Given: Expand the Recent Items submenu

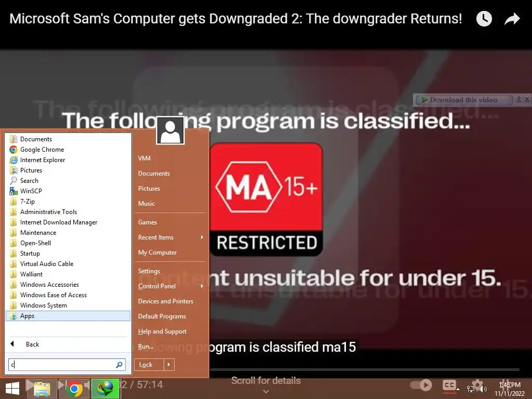Looking at the screenshot, I should pos(170,237).
